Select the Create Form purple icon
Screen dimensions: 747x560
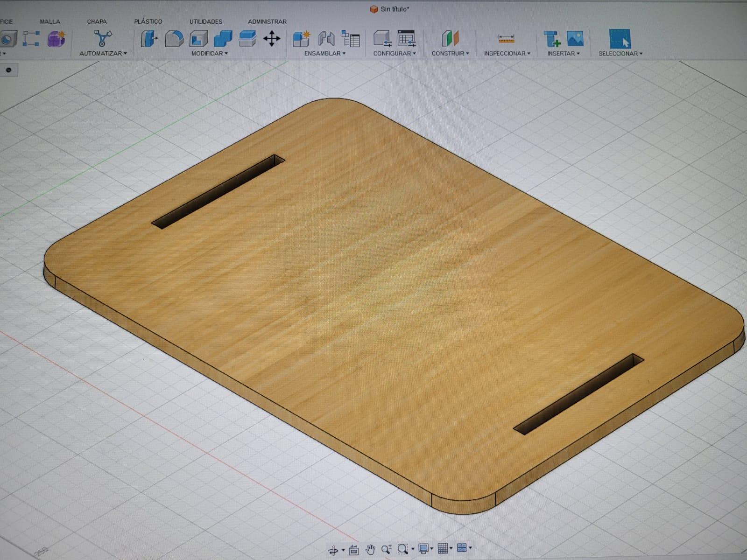point(56,39)
